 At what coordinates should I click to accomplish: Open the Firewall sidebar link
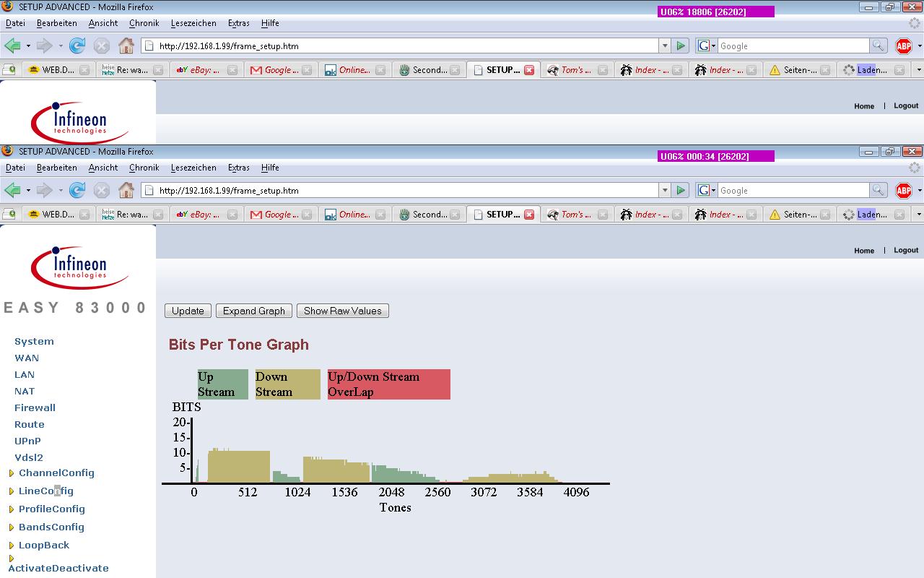(35, 407)
